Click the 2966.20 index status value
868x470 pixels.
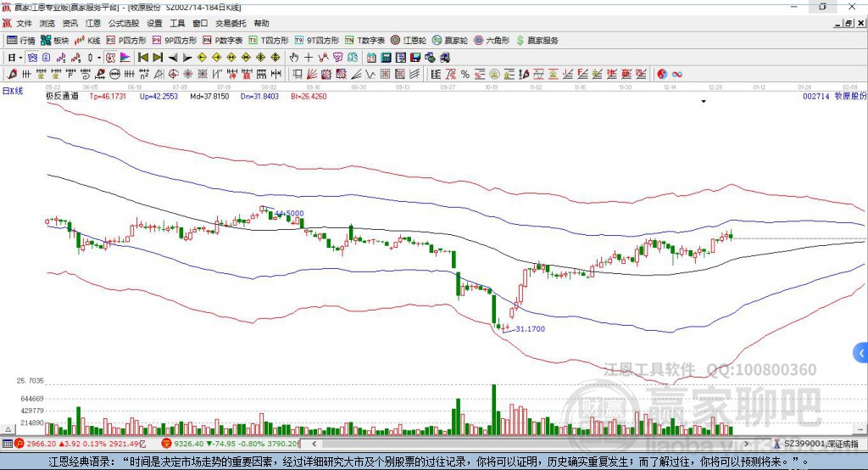(41, 444)
